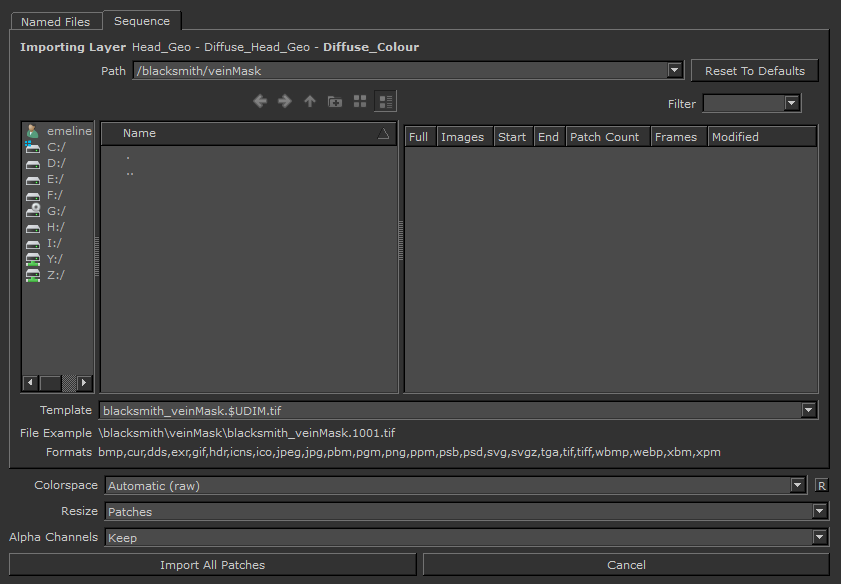Image resolution: width=841 pixels, height=584 pixels.
Task: Select the double dot parent directory entry
Action: [130, 174]
